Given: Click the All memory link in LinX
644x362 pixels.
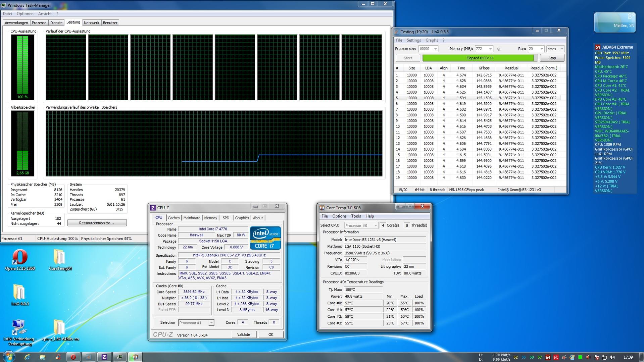Looking at the screenshot, I should (498, 49).
